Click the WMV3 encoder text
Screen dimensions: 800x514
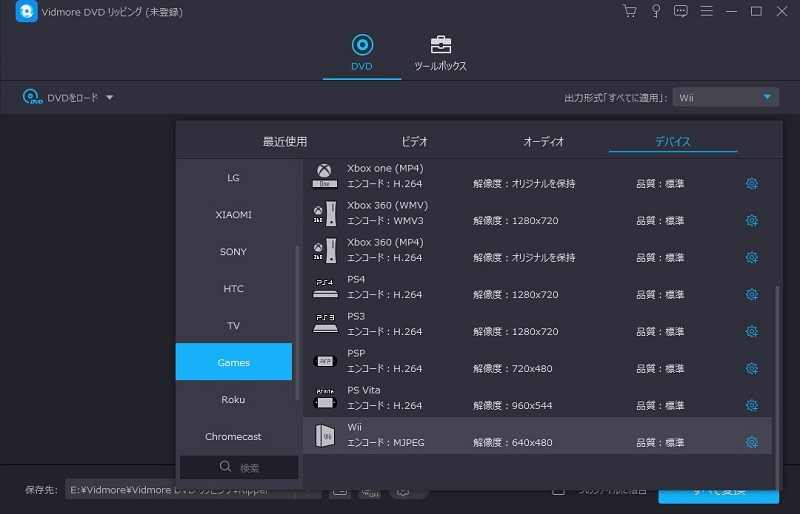coord(408,221)
